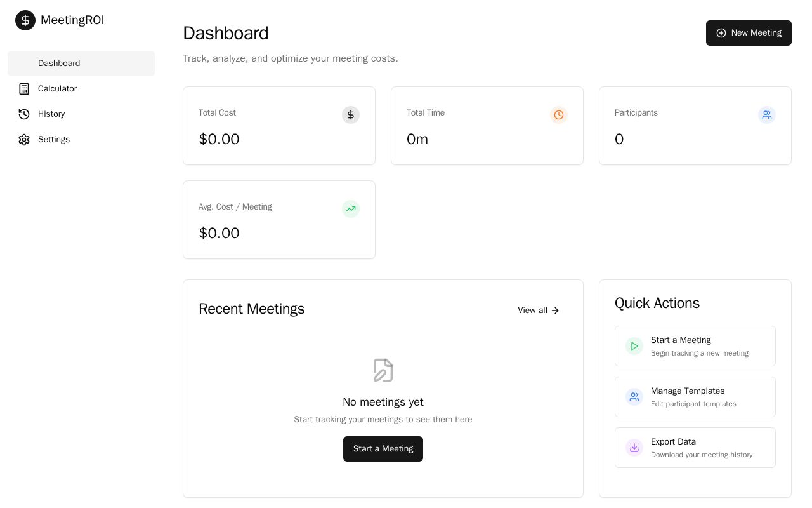Click the 0m Total Time value
The image size is (812, 508).
coord(417,139)
